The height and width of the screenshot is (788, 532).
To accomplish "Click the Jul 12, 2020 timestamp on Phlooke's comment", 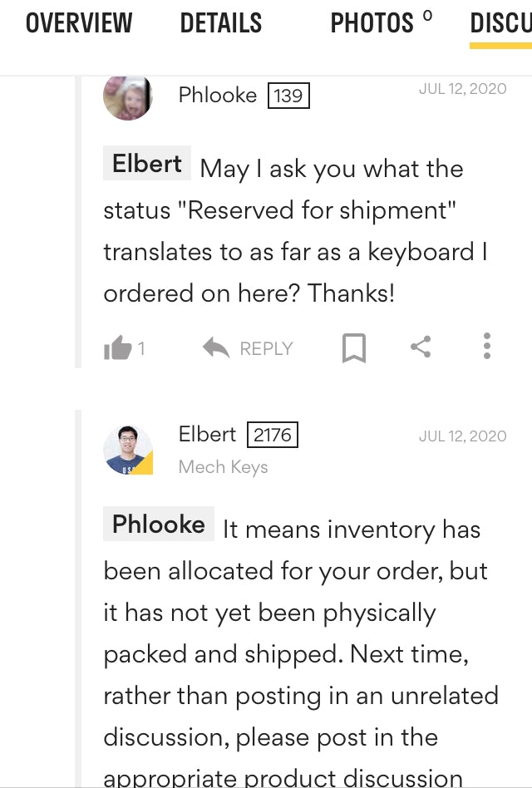I will [462, 89].
